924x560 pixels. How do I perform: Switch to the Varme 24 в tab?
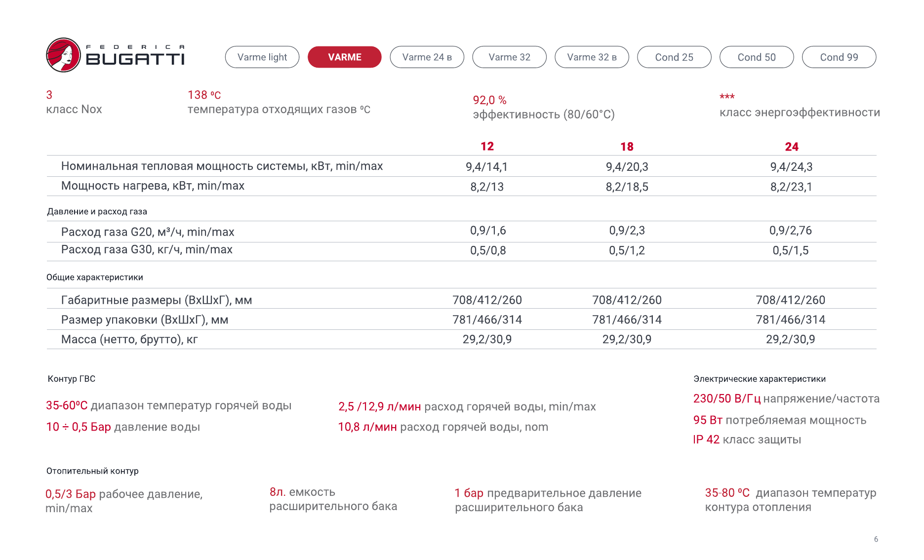click(x=427, y=57)
